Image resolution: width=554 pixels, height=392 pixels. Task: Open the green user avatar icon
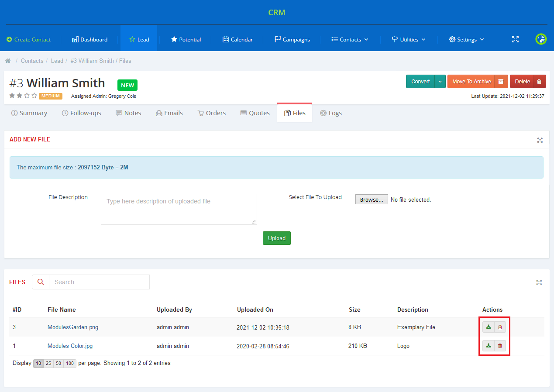541,39
